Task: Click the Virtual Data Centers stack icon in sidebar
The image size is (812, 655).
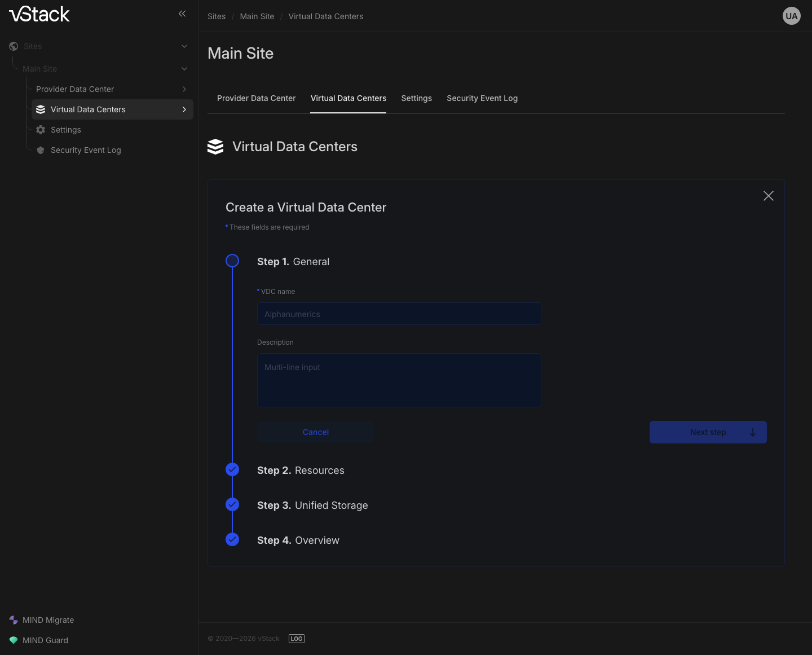Action: 41,109
